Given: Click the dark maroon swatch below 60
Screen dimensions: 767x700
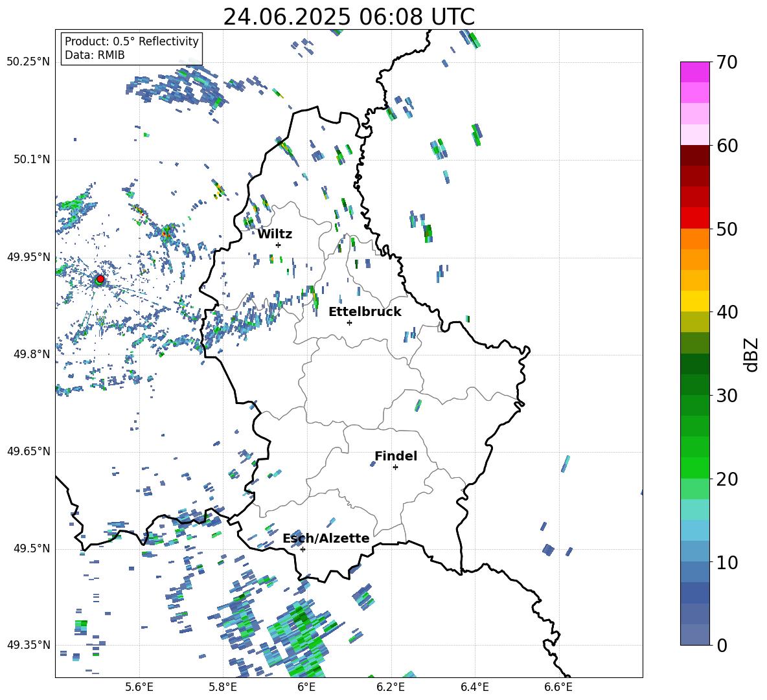Looking at the screenshot, I should (x=694, y=155).
